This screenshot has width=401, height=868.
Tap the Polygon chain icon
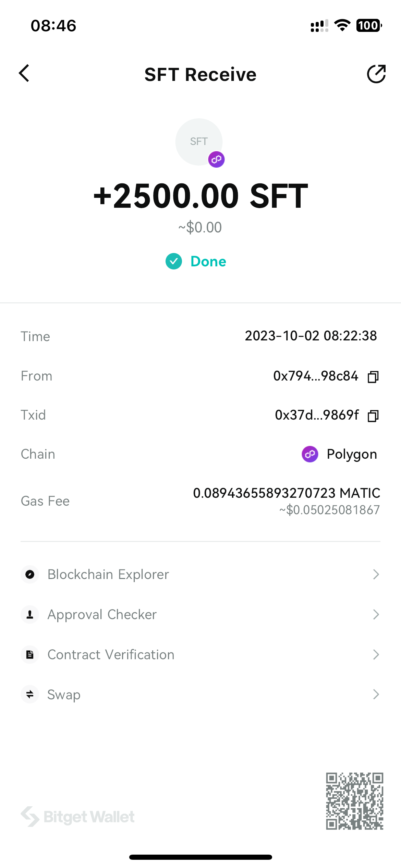[310, 454]
